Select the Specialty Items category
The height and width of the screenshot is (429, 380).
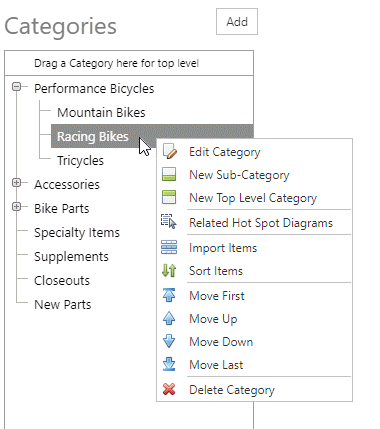click(x=77, y=233)
